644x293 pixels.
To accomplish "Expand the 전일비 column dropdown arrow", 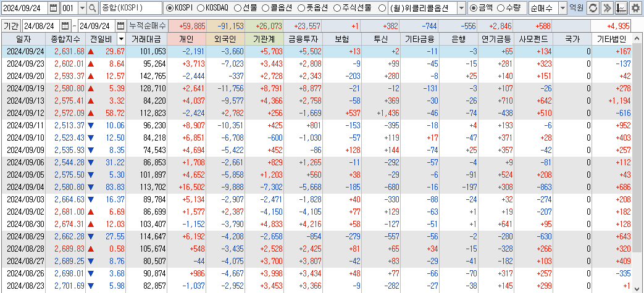I will click(121, 39).
